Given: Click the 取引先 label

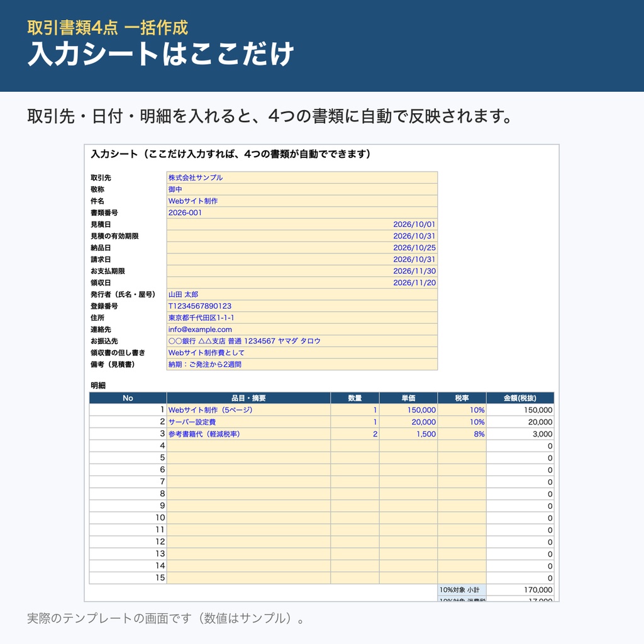Looking at the screenshot, I should (x=101, y=178).
